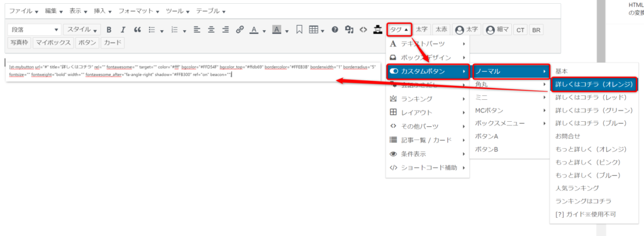Toggle bold formatting with the B icon
The image size is (644, 236).
(x=109, y=29)
